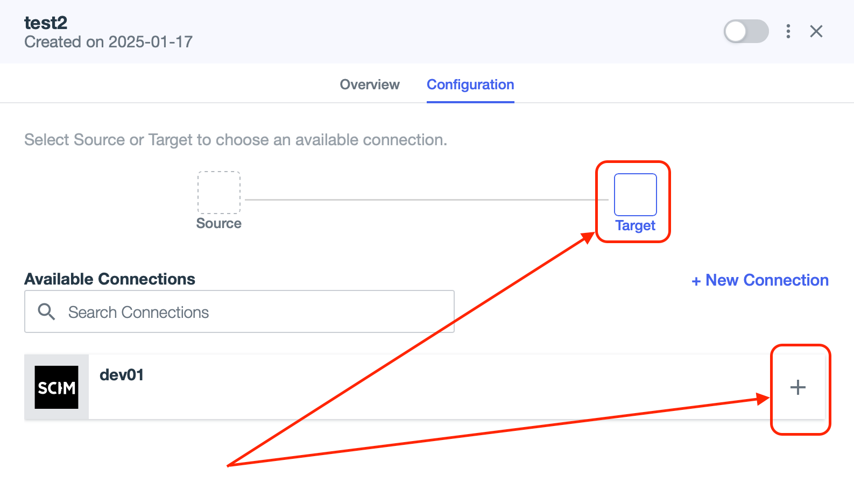Click the line between Source and Target
Viewport: 854px width, 504px height.
[427, 200]
